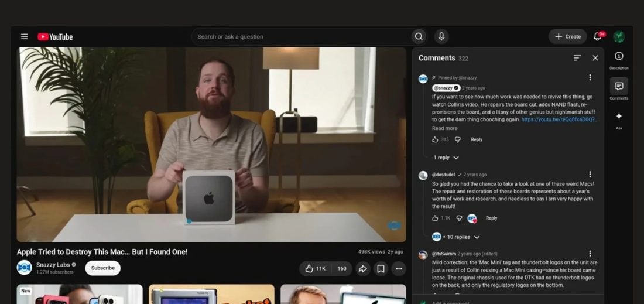
Task: Dislike the video with 160 count
Action: point(342,269)
